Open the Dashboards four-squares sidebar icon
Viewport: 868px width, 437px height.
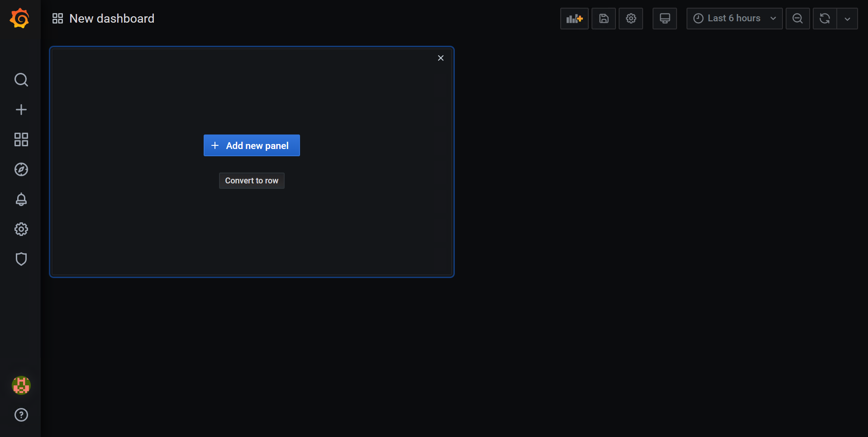coord(21,139)
